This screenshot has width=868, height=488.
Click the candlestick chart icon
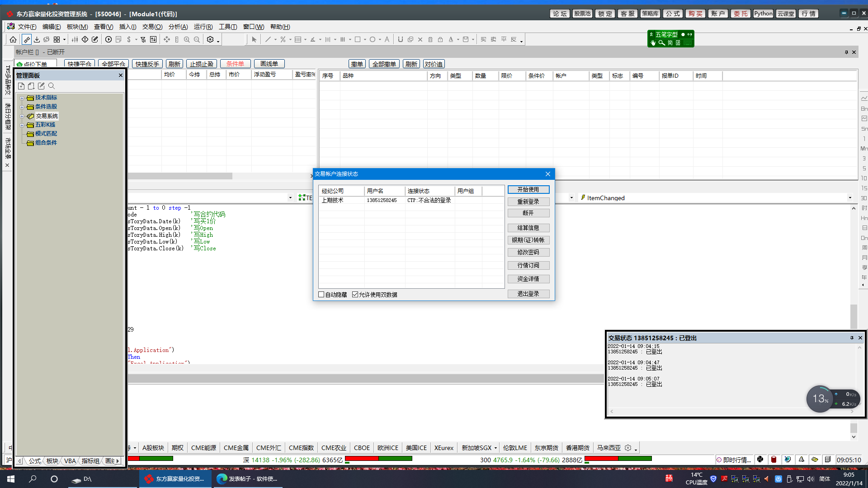pyautogui.click(x=75, y=40)
